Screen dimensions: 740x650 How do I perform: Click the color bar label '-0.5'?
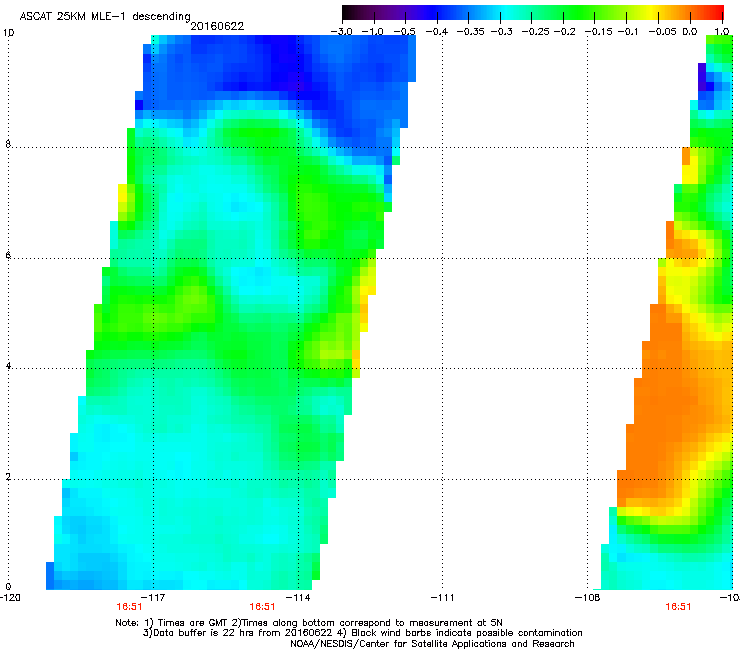tap(404, 32)
